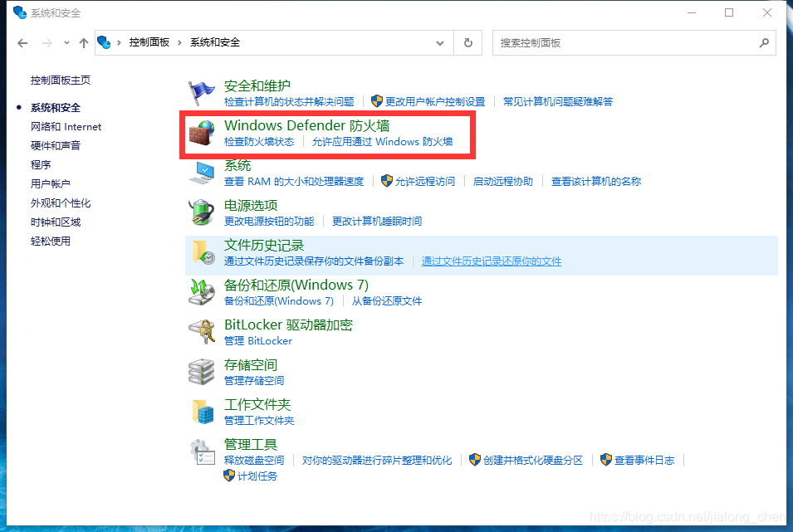This screenshot has height=532, width=793.
Task: Click the Windows Defender 防火墙 brick wall icon
Action: (x=201, y=133)
